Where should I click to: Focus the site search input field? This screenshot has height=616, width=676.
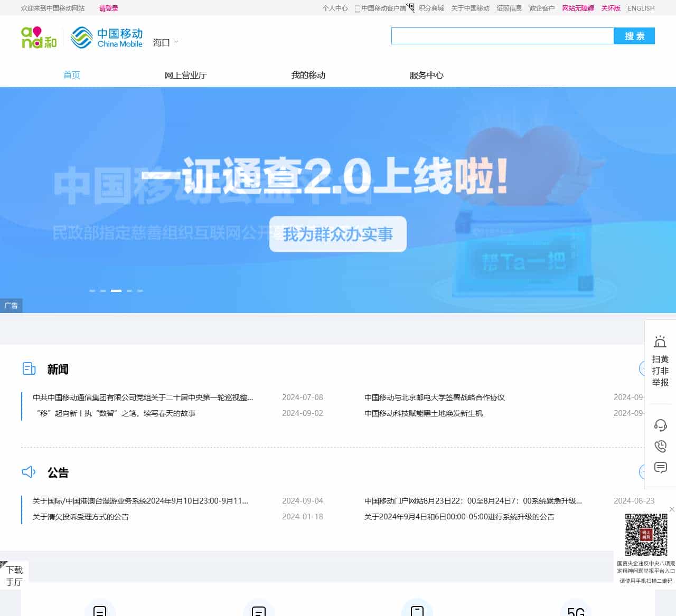pyautogui.click(x=502, y=36)
